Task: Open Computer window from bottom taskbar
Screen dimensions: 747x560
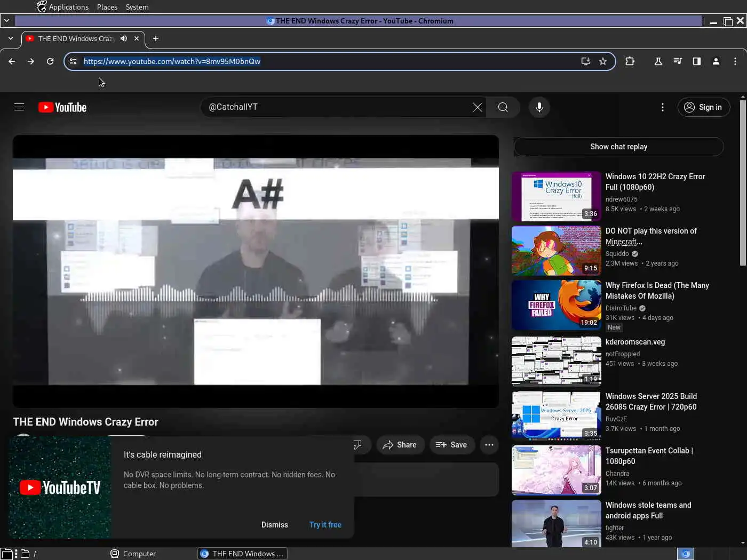Action: click(133, 554)
